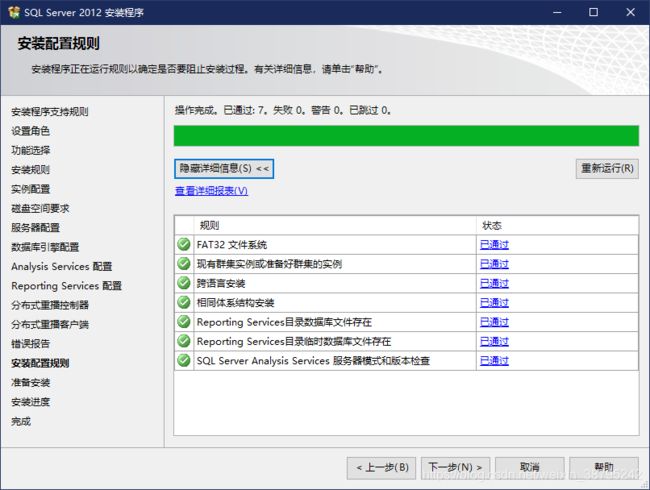This screenshot has height=490, width=650.
Task: Click the green check icon beside 现有群集实例或准备好群集的实例
Action: click(184, 264)
